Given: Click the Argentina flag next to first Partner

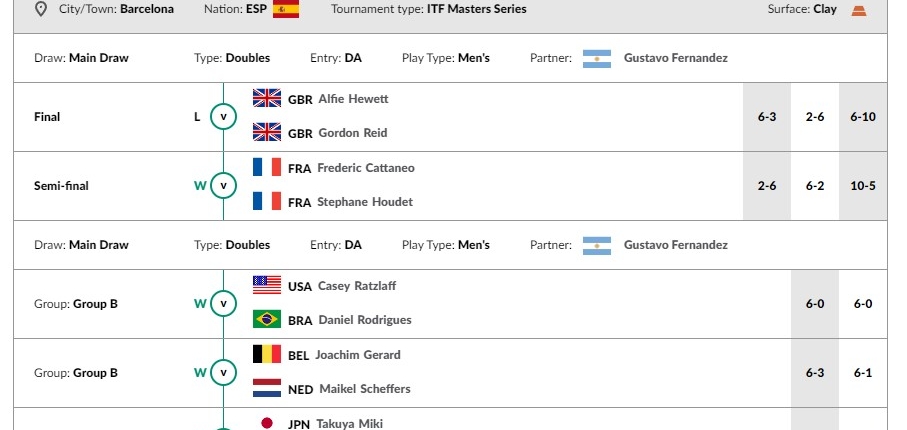Looking at the screenshot, I should 597,58.
